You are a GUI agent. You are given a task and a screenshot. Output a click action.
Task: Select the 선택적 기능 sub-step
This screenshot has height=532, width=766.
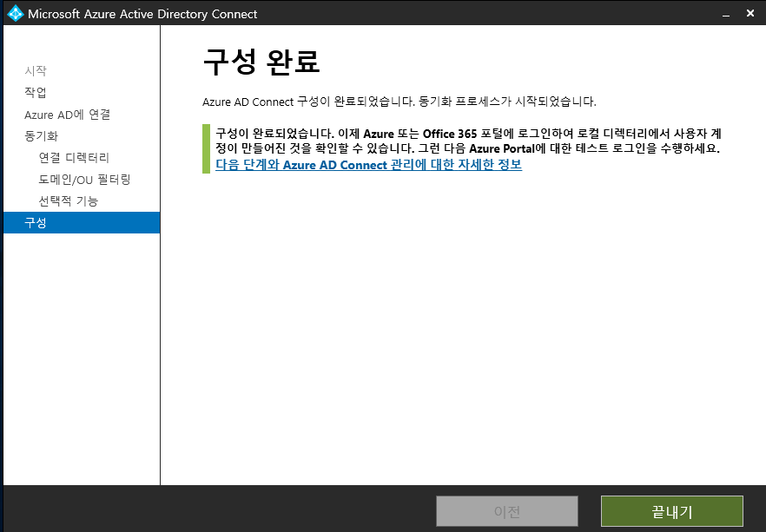click(x=69, y=200)
